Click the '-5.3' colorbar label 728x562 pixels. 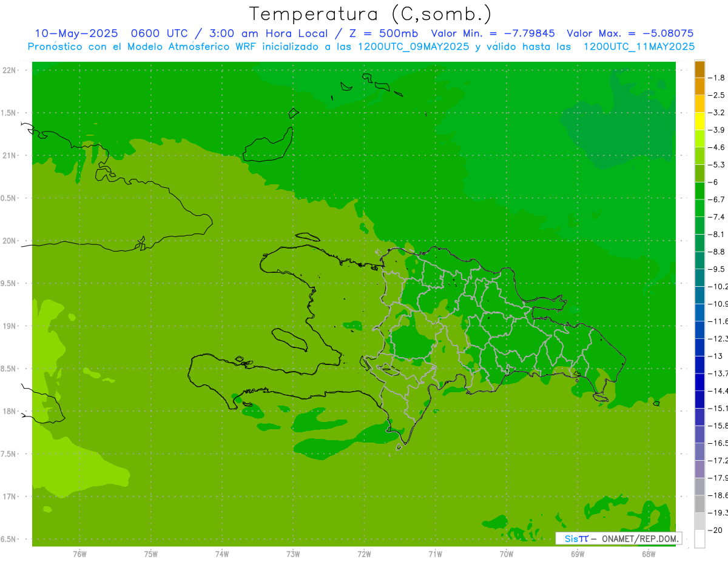(716, 164)
